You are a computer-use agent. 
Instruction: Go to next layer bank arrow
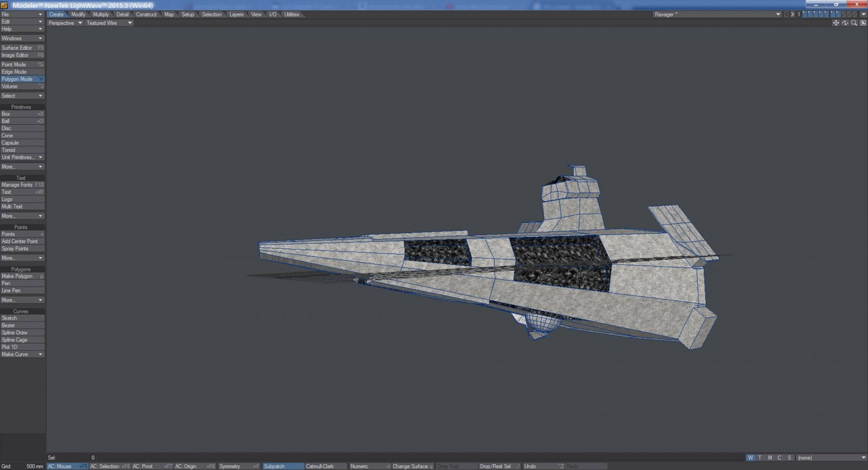tap(792, 15)
